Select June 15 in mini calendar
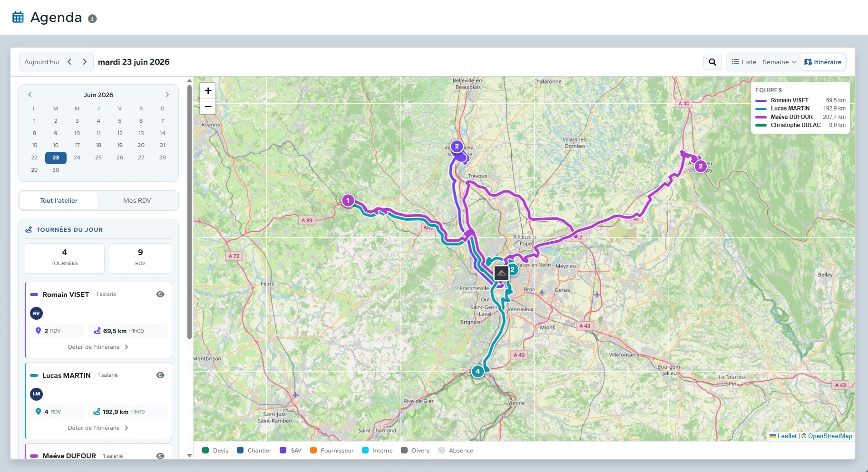 coord(34,145)
